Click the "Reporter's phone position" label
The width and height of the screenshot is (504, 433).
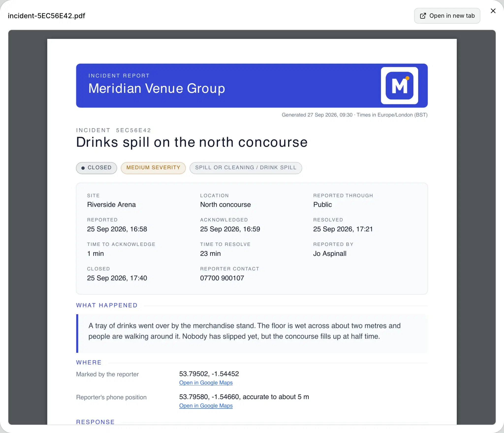(111, 397)
